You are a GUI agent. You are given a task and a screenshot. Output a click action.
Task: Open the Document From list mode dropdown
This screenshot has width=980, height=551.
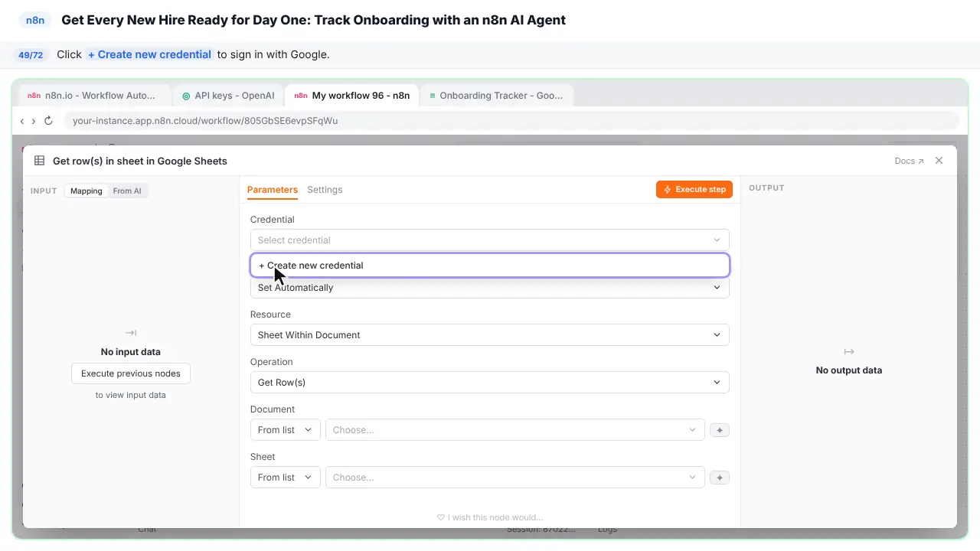tap(286, 430)
